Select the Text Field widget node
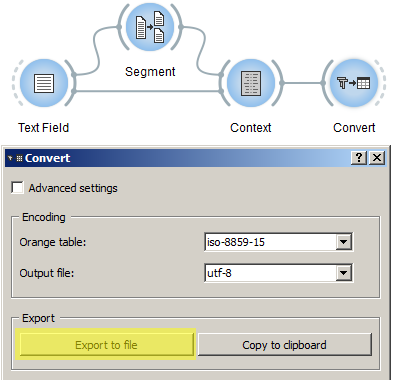 44,83
